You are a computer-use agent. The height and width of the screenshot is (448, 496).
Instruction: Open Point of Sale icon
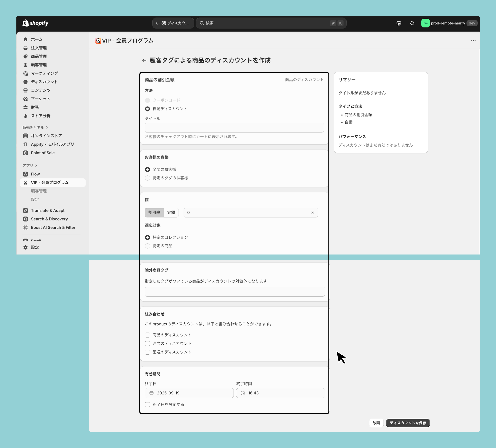(x=25, y=153)
